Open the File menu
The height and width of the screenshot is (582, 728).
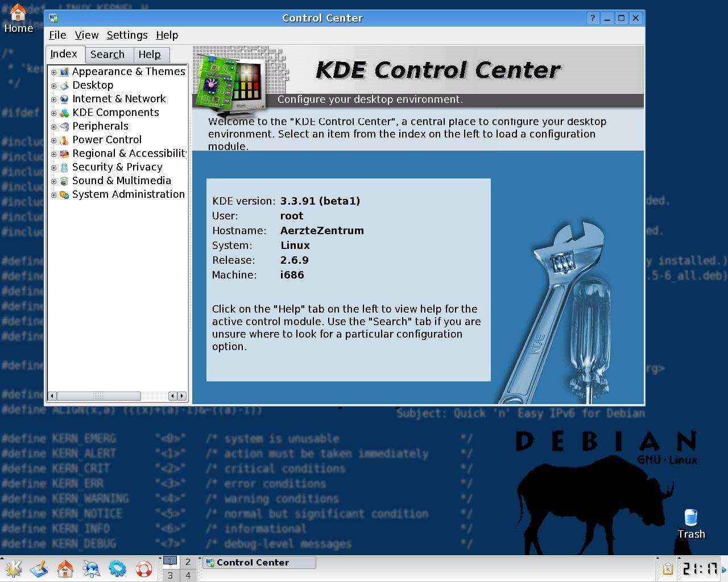click(x=57, y=35)
